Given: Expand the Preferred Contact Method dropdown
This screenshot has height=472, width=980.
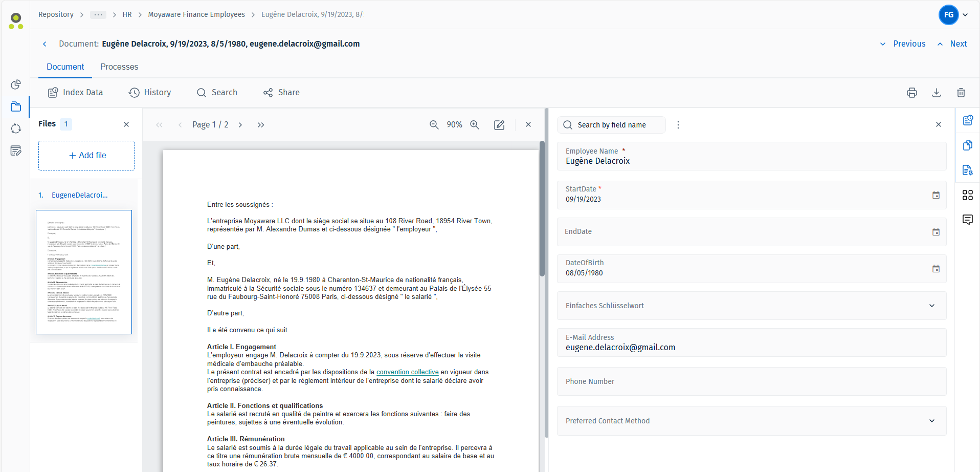Looking at the screenshot, I should 932,420.
